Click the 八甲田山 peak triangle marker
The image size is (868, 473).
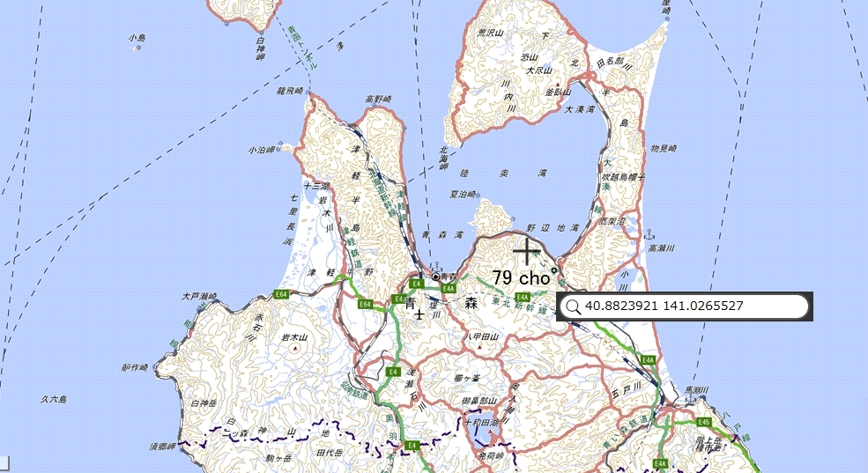479,347
